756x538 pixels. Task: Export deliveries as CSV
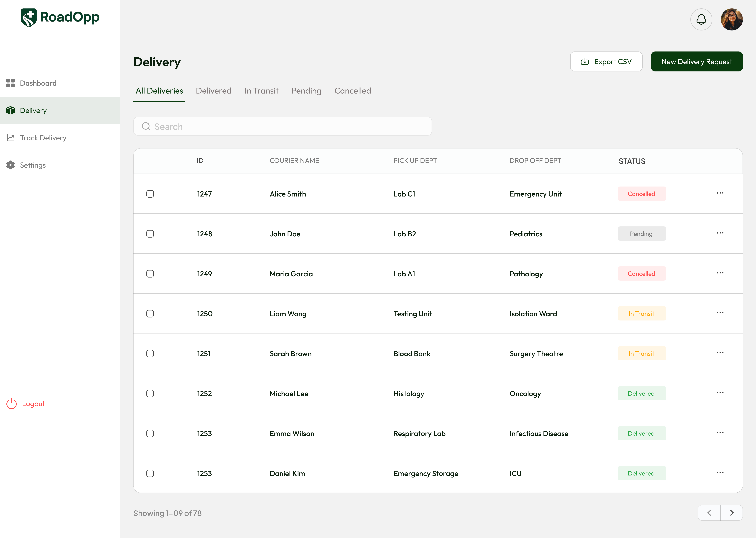point(606,61)
